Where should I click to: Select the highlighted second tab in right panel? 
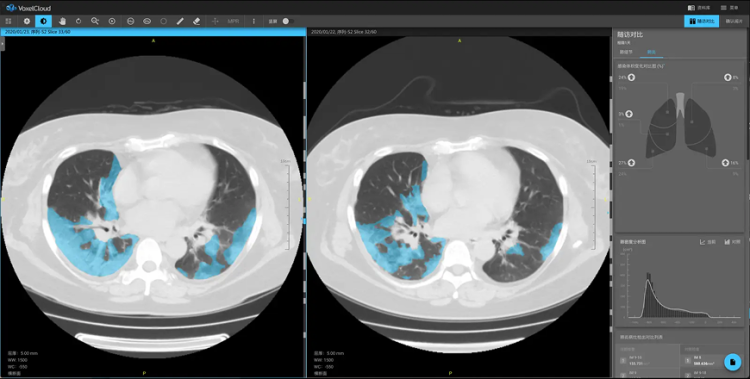tap(651, 52)
